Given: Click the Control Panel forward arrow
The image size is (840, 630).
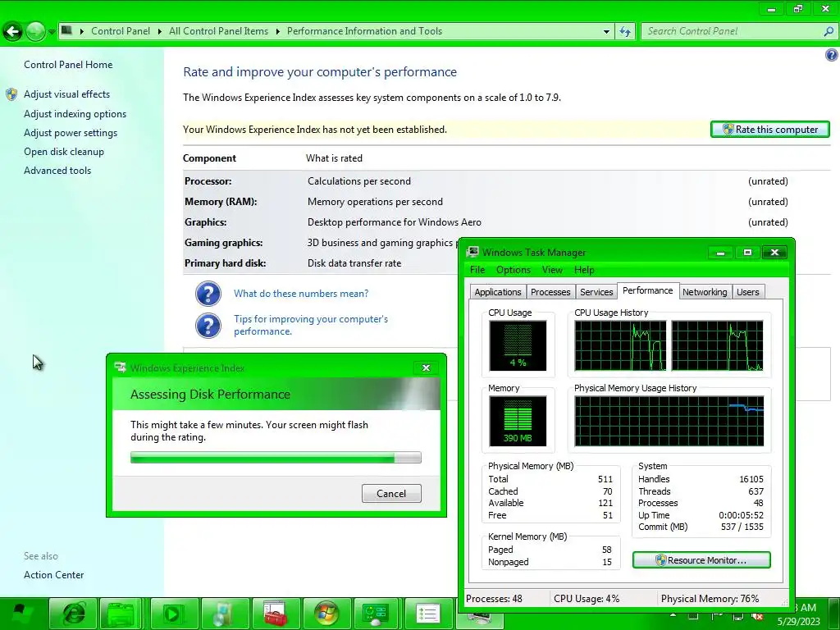Looking at the screenshot, I should click(x=35, y=32).
